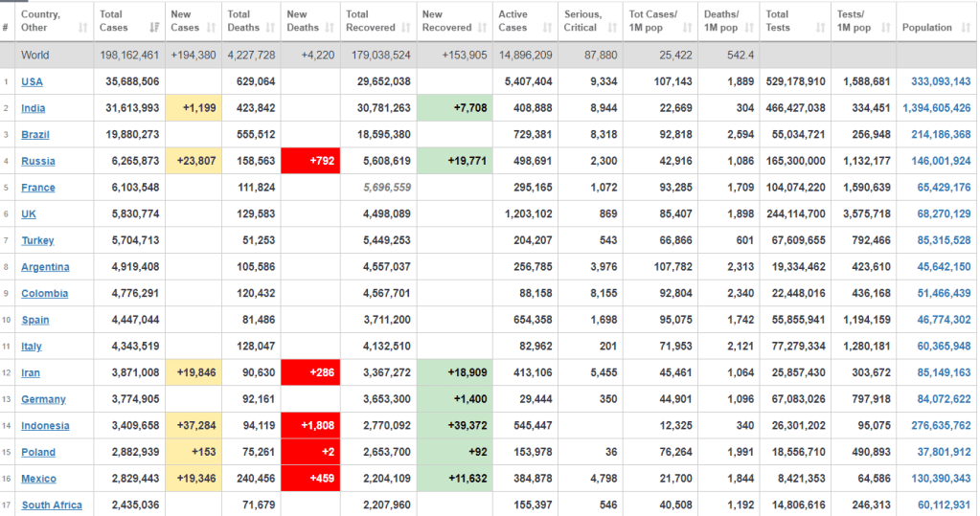Open the USA country link
The image size is (980, 516).
click(32, 82)
